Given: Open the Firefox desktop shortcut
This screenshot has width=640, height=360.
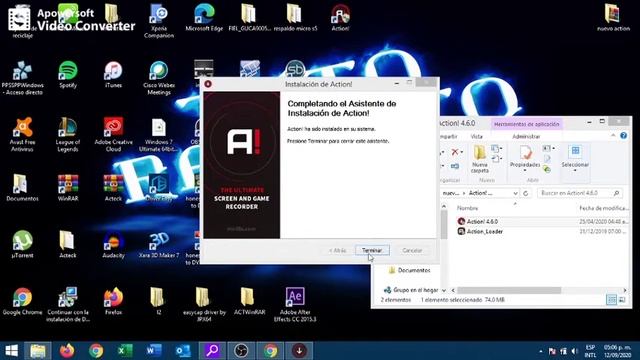Looking at the screenshot, I should 113,302.
